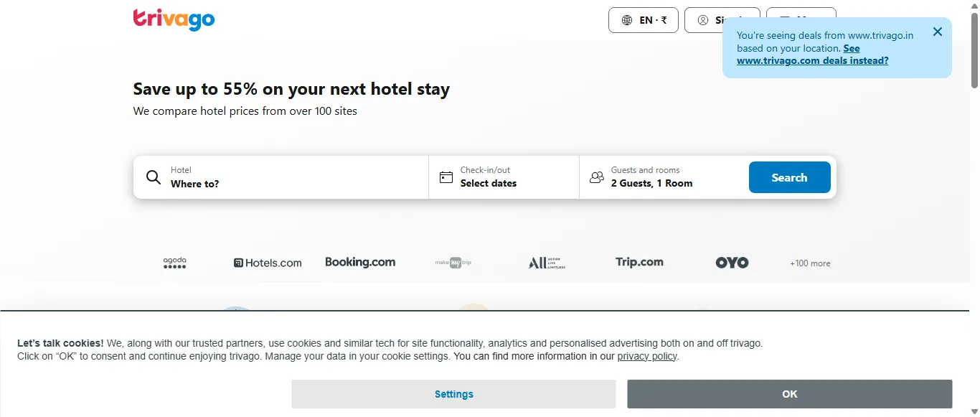Close the location deals notification

[x=938, y=32]
